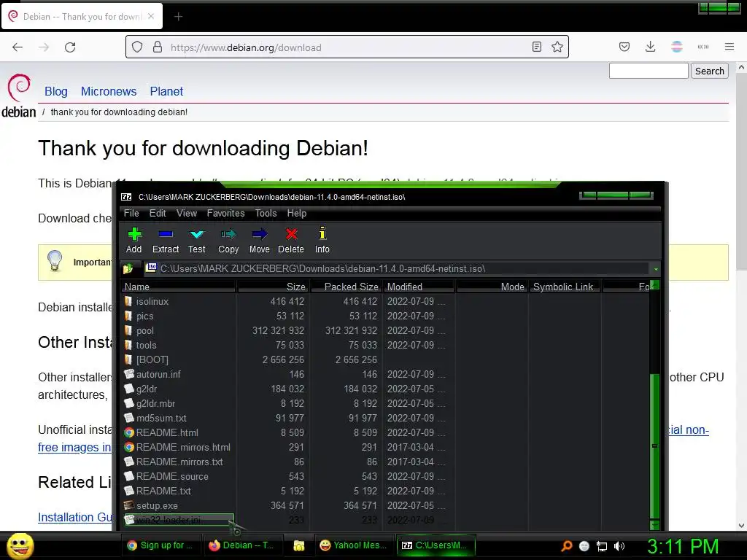The width and height of the screenshot is (747, 560).
Task: Click the smiley Start button
Action: (x=20, y=545)
